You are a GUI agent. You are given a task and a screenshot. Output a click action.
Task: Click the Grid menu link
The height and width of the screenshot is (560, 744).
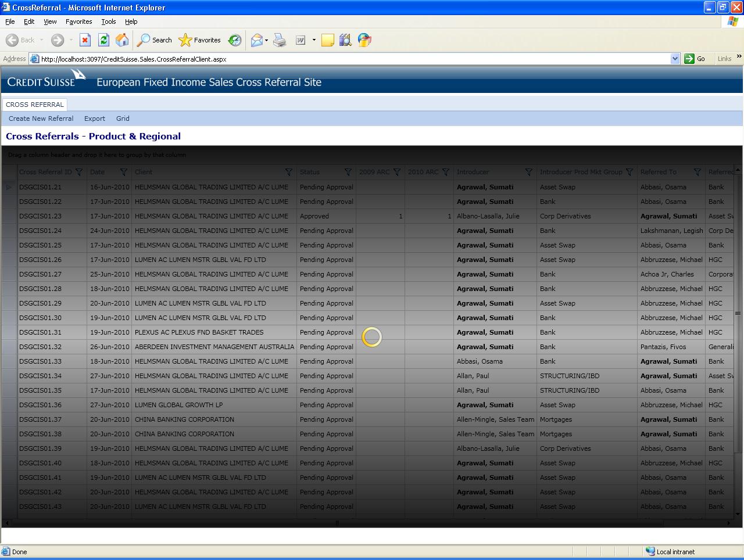[123, 119]
